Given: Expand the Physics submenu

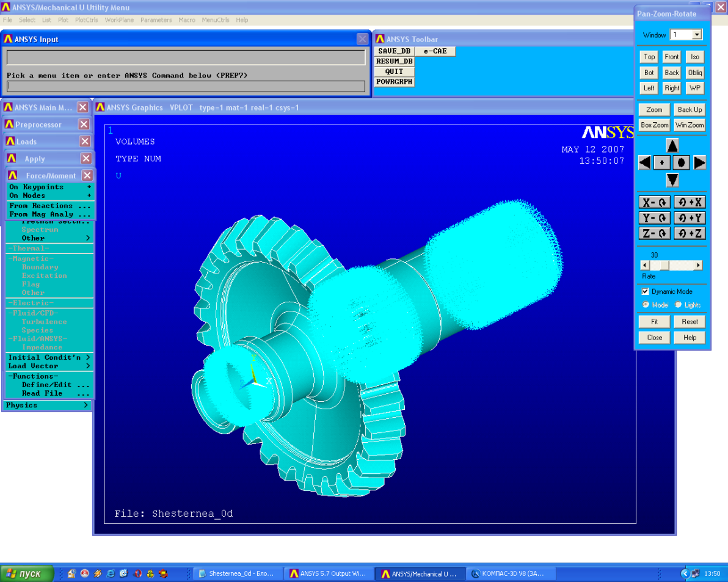Looking at the screenshot, I should point(46,405).
